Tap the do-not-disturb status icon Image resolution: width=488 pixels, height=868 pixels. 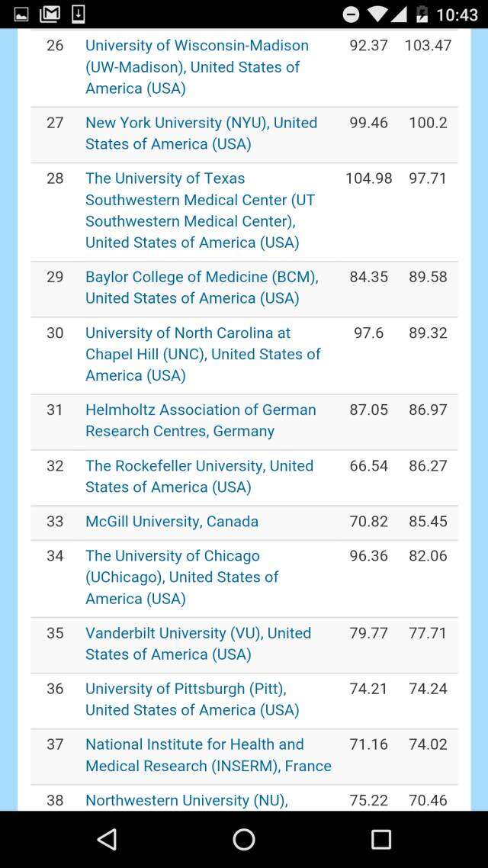(351, 14)
